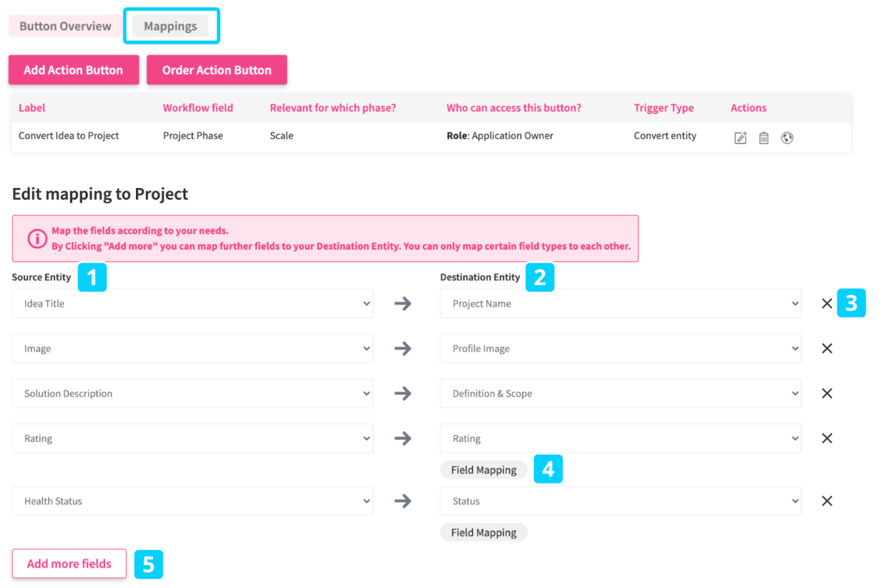Switch to the Button Overview tab

pos(65,25)
